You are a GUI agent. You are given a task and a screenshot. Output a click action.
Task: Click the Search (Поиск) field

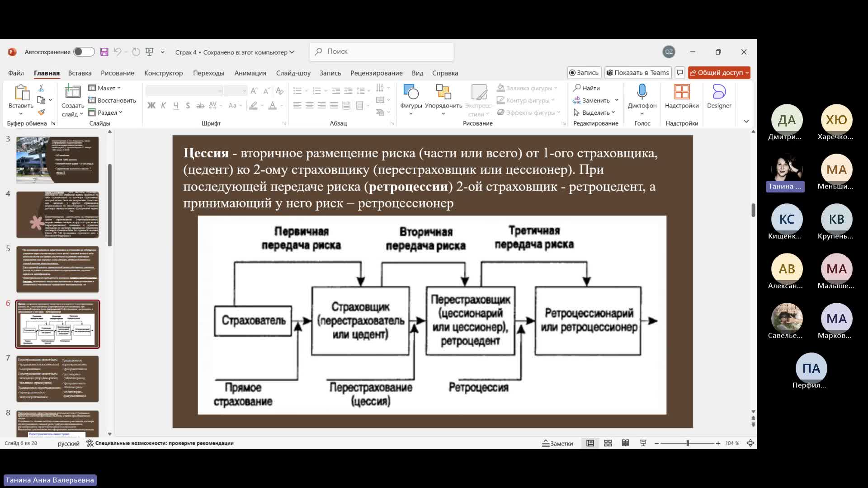point(382,52)
